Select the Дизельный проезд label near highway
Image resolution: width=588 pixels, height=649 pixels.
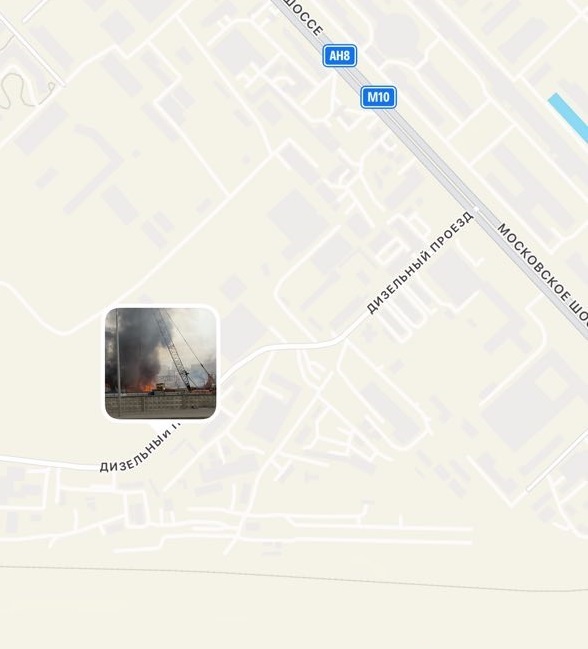tap(420, 262)
